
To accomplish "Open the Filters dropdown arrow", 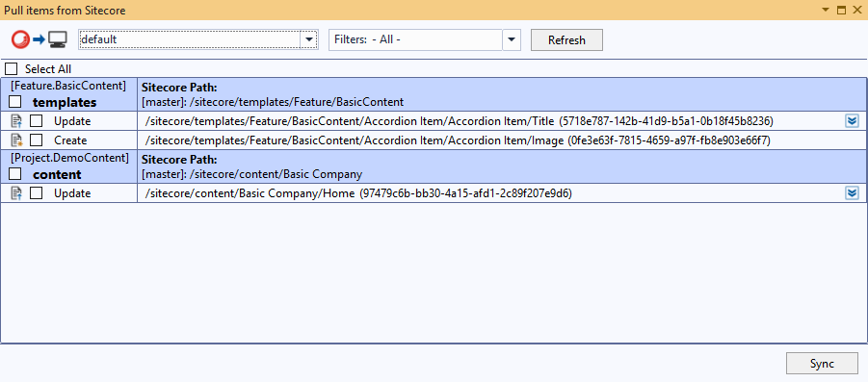I will (512, 39).
